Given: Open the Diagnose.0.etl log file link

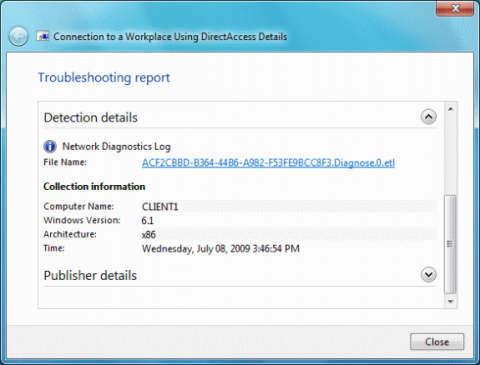Looking at the screenshot, I should (x=268, y=163).
